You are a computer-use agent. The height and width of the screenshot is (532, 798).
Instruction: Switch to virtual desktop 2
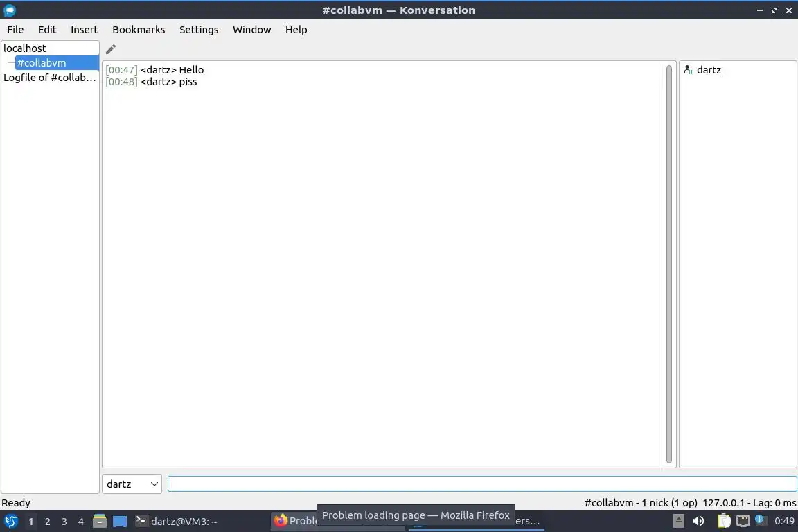point(48,522)
